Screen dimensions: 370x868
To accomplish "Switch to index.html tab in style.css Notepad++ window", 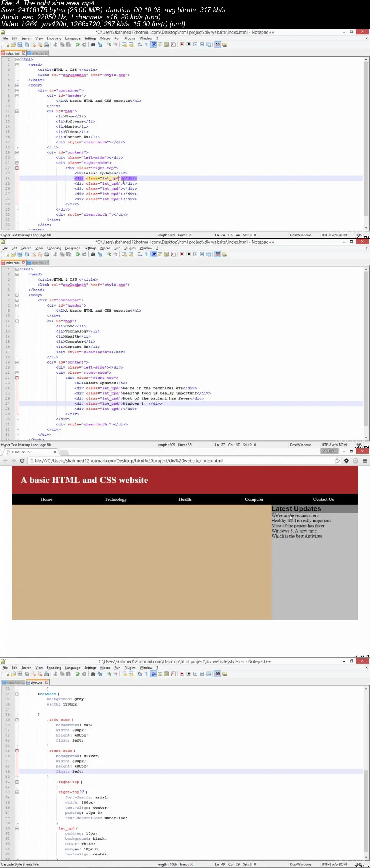I will click(13, 683).
